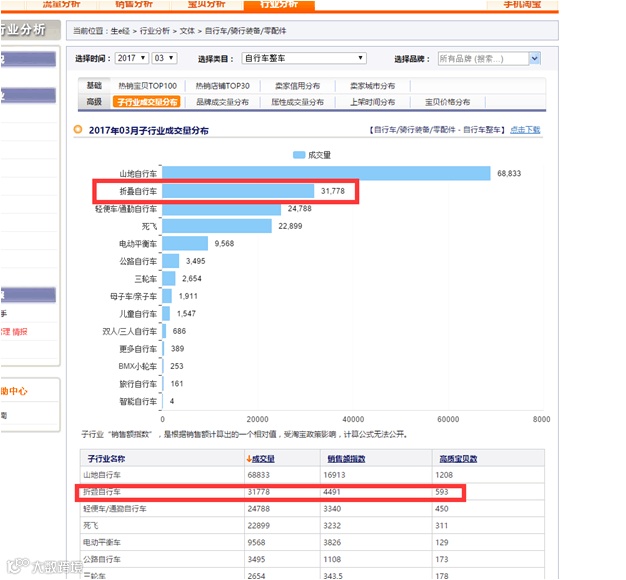
Task: Click the 双人/三人自行车 chart label
Action: (x=129, y=331)
